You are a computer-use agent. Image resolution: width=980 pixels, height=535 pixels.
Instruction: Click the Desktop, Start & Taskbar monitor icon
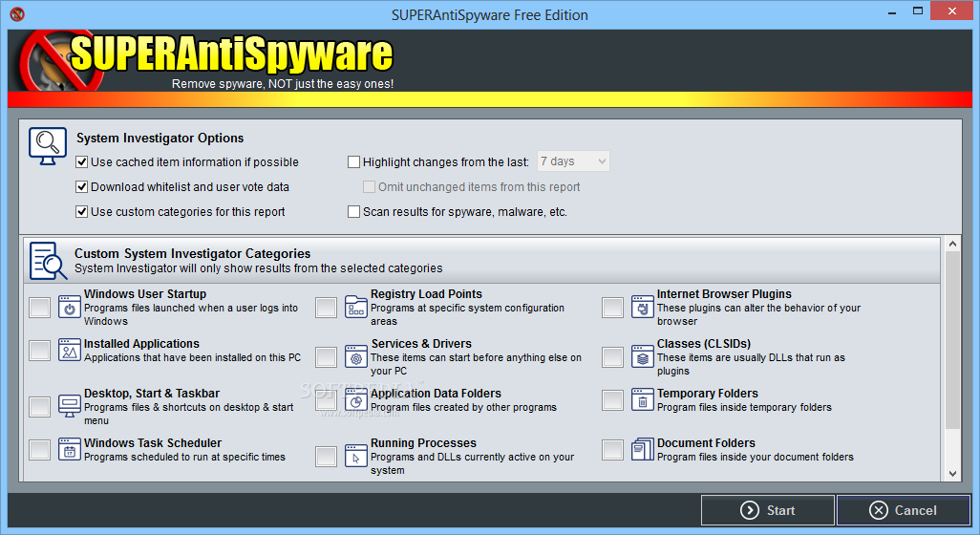coord(70,406)
